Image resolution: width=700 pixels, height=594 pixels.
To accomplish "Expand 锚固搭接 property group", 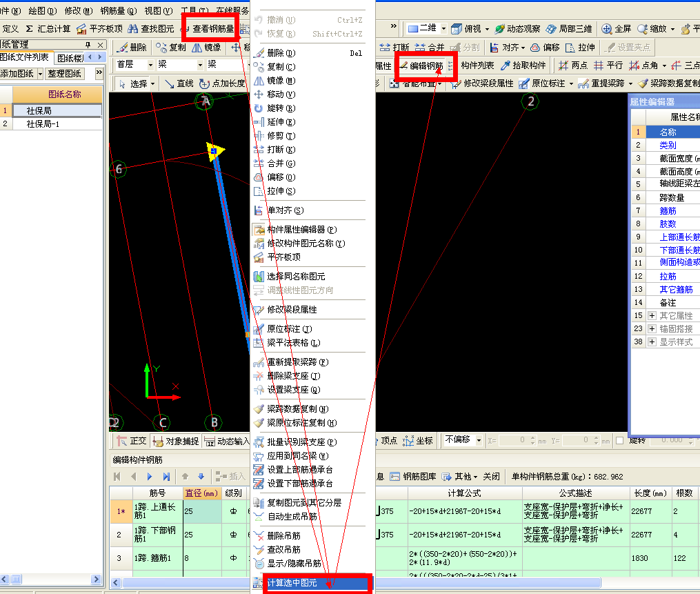I will tap(652, 328).
